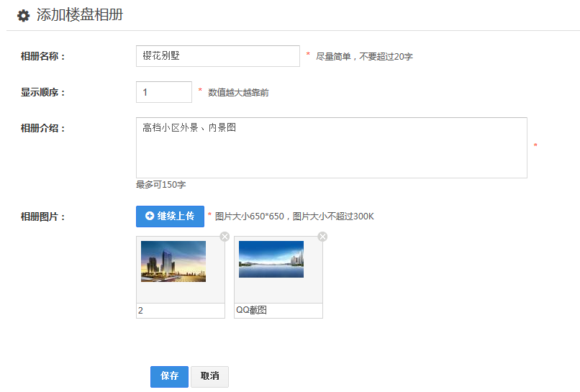The image size is (580, 392).
Task: Edit the caption field labeled QQ截图
Action: [x=278, y=311]
